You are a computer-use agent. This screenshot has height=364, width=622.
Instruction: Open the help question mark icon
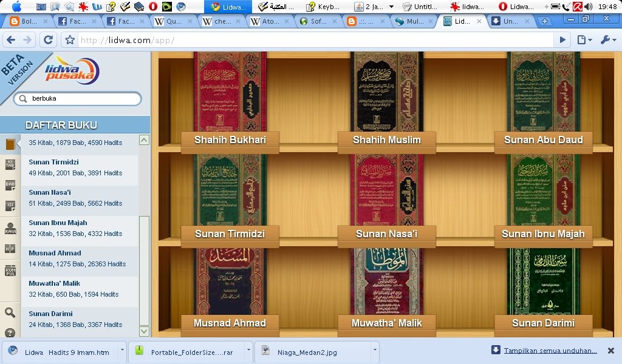pyautogui.click(x=10, y=332)
